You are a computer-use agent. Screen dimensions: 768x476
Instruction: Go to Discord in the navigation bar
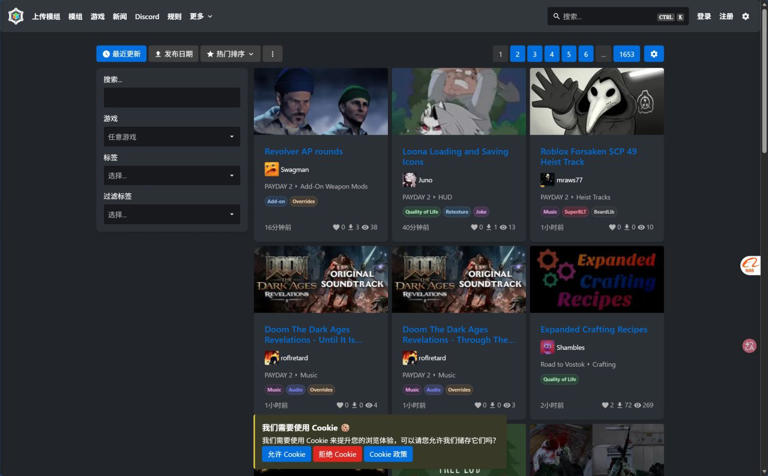tap(147, 16)
